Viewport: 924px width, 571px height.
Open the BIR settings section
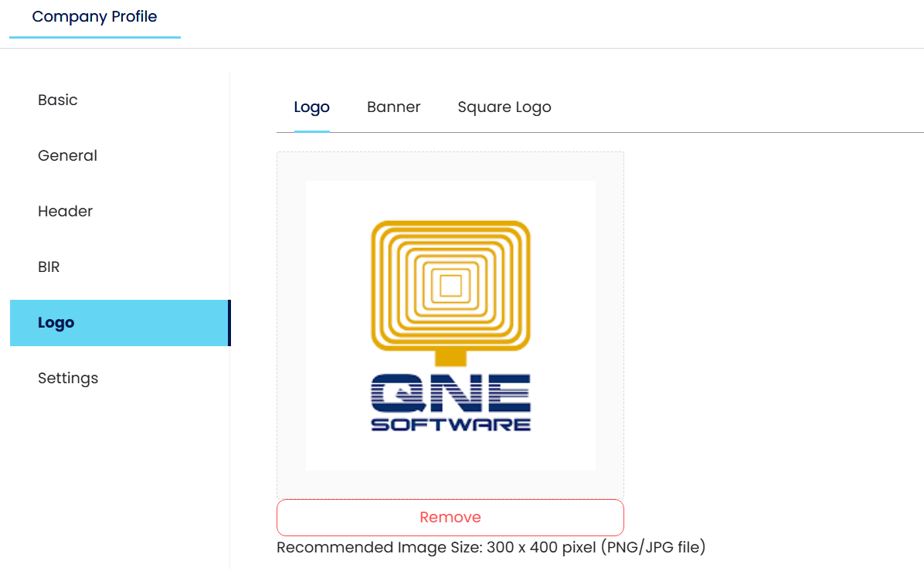[x=49, y=267]
